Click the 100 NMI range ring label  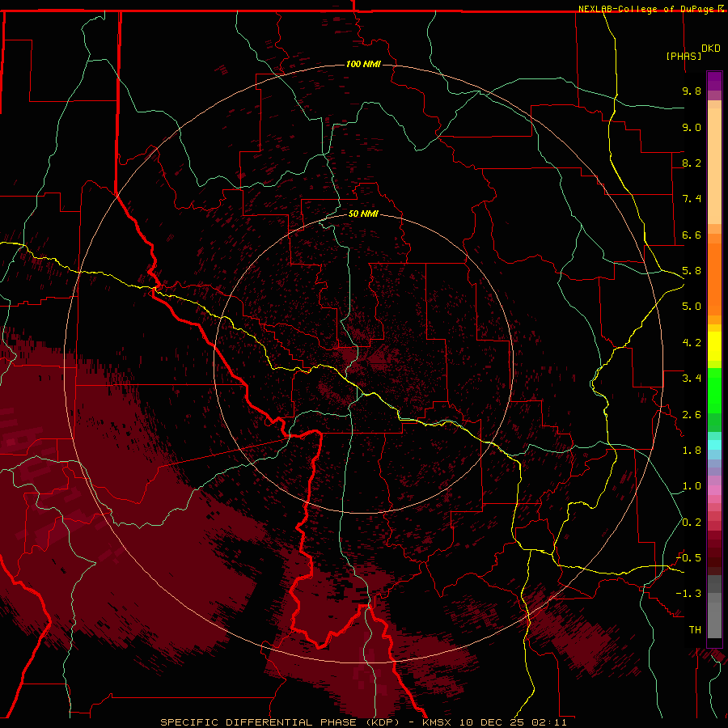(x=363, y=64)
